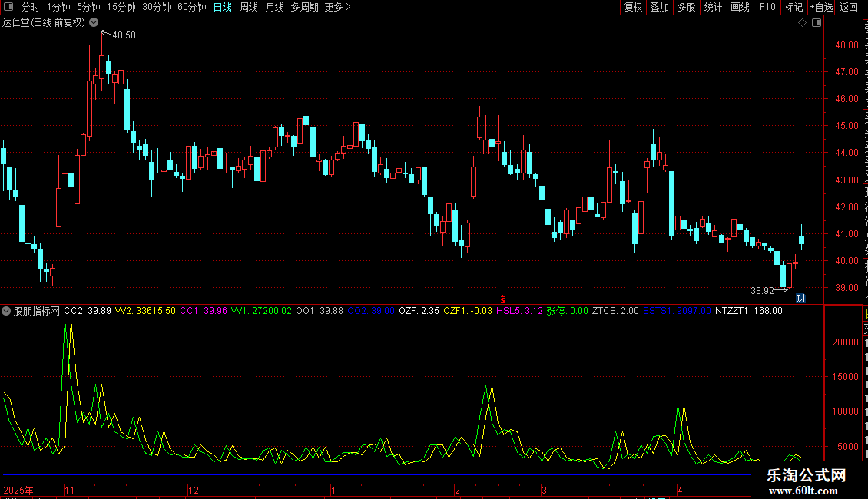This screenshot has width=868, height=499.
Task: Switch to 月线 monthly chart
Action: coord(274,7)
